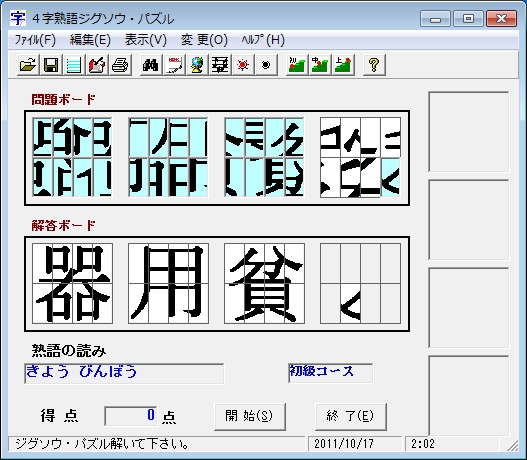This screenshot has width=527, height=460.
Task: Select the intermediate course (中) stairs icon
Action: [x=320, y=65]
